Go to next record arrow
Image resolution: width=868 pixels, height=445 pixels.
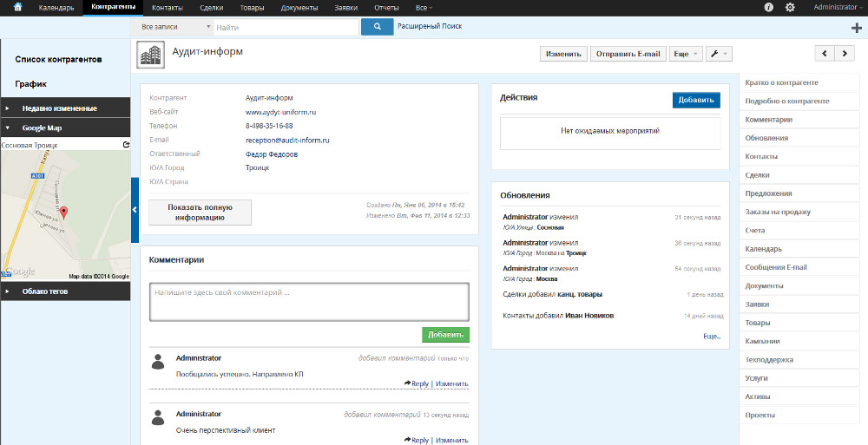pyautogui.click(x=845, y=54)
